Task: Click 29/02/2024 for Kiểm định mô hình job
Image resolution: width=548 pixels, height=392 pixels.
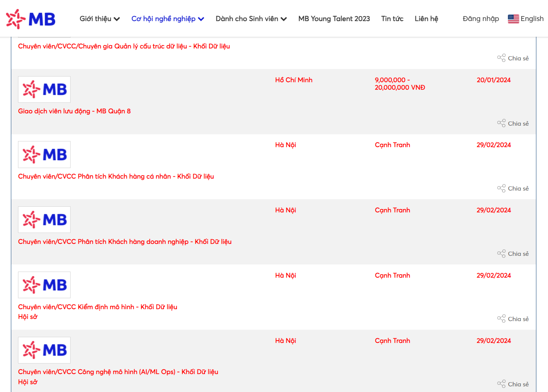Action: point(494,275)
